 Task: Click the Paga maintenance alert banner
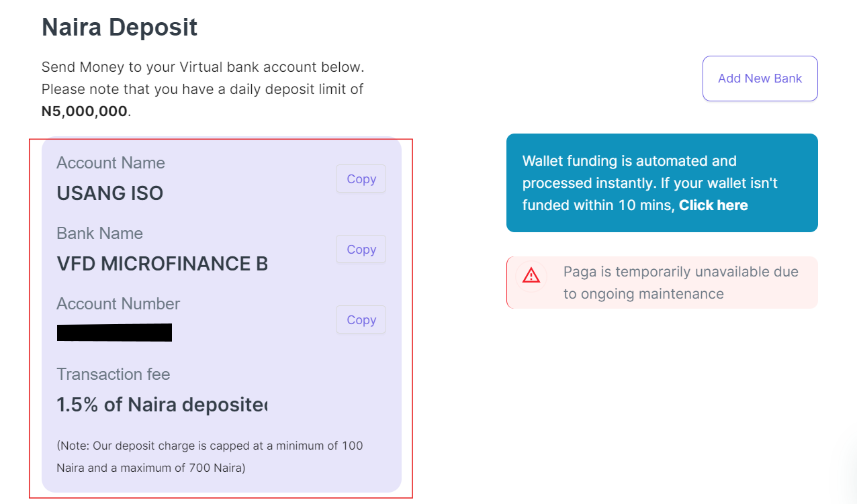point(662,282)
